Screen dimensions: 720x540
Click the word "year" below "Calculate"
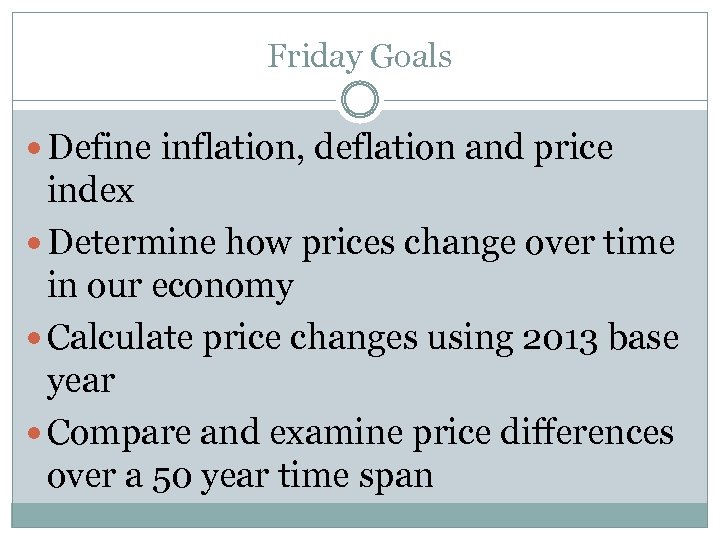(x=81, y=383)
